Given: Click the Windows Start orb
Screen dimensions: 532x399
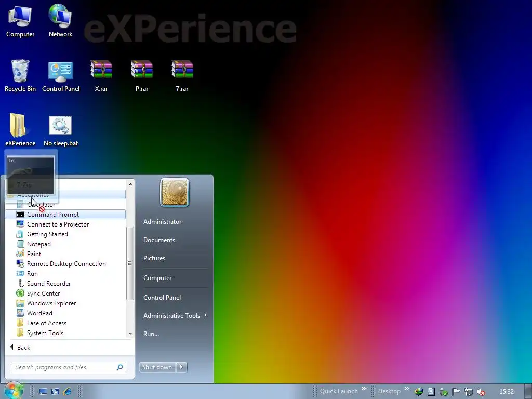Looking at the screenshot, I should coord(13,390).
